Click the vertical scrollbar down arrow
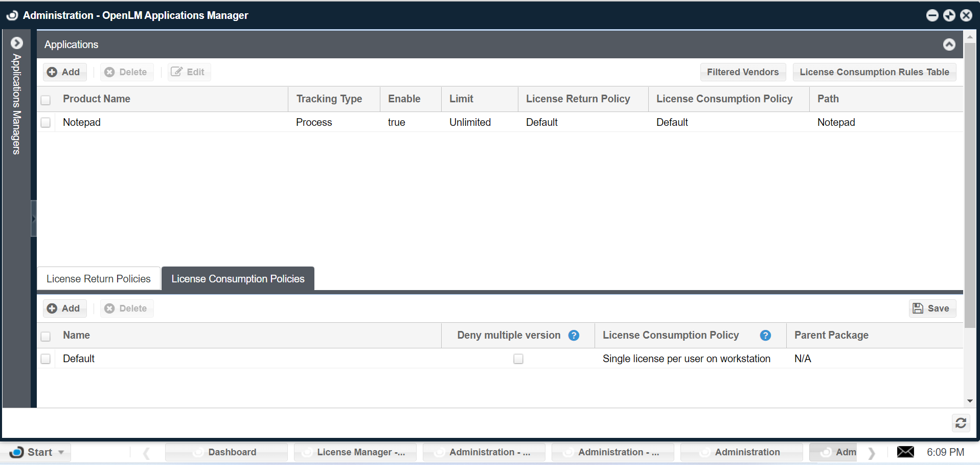This screenshot has width=980, height=465. (969, 402)
